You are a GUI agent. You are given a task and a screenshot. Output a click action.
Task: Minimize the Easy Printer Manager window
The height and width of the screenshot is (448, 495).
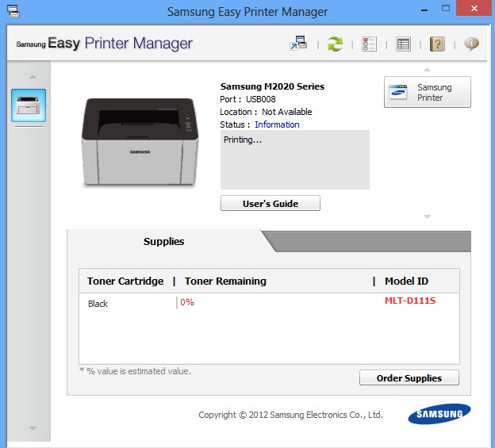click(424, 10)
